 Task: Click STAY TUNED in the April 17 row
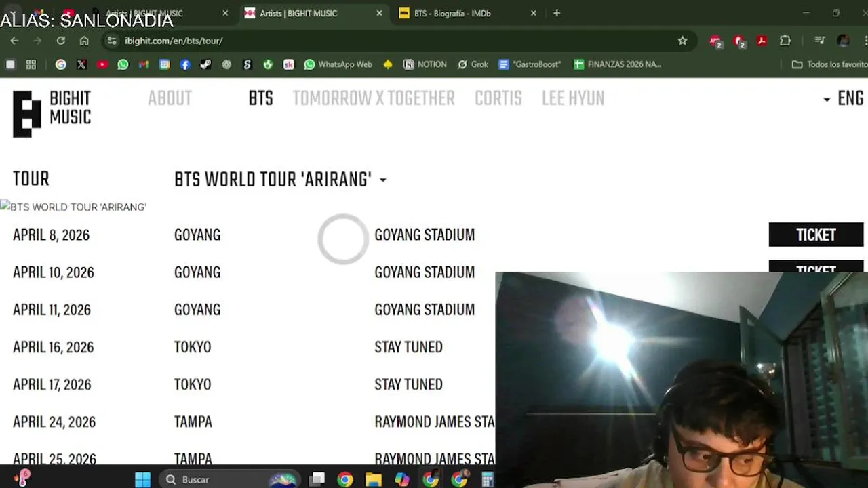(408, 384)
